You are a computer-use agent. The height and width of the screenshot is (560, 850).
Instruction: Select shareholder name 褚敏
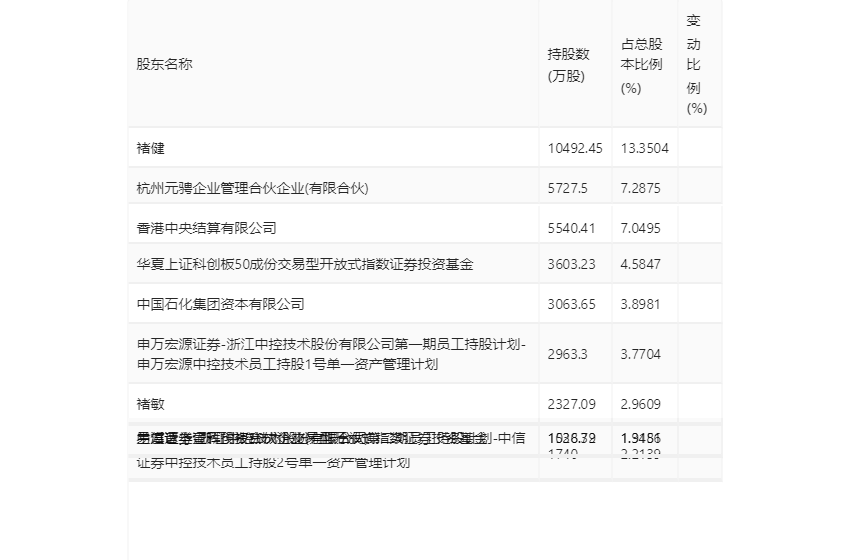(x=150, y=404)
